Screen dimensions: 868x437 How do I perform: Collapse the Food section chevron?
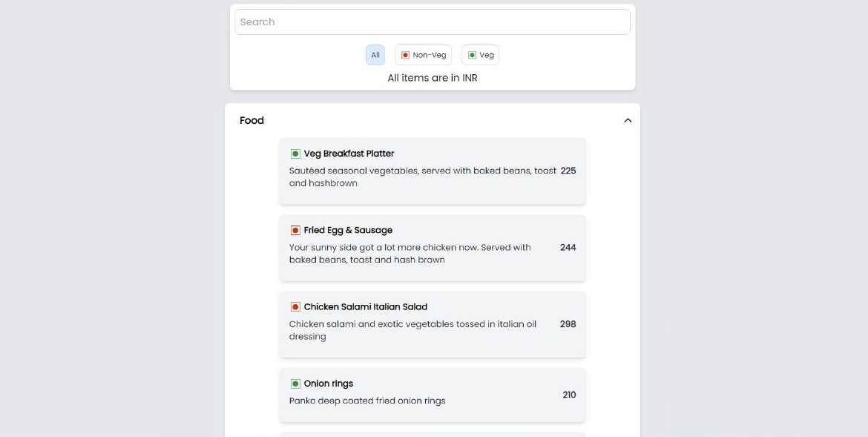[x=628, y=120]
